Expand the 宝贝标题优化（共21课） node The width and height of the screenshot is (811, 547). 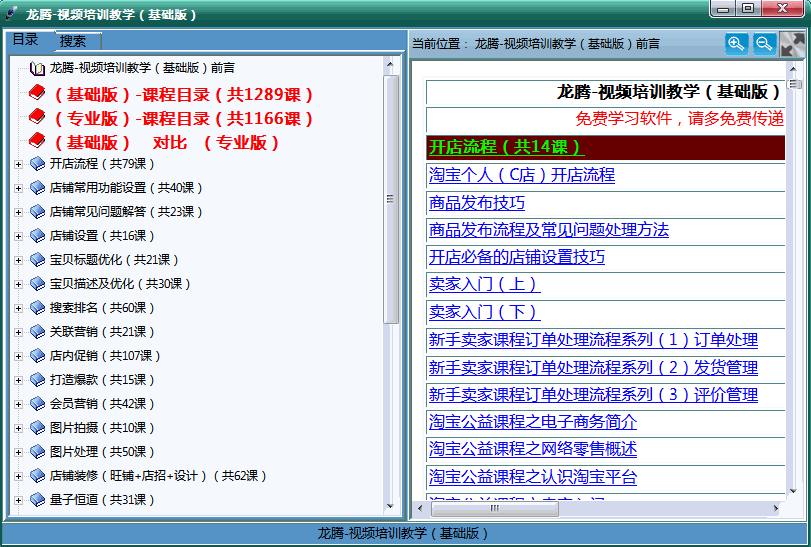(x=19, y=260)
